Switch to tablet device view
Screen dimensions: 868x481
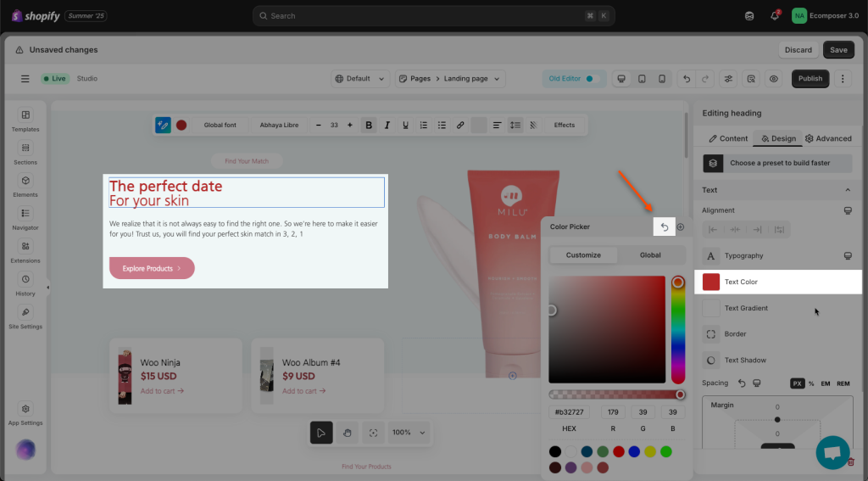click(x=642, y=79)
